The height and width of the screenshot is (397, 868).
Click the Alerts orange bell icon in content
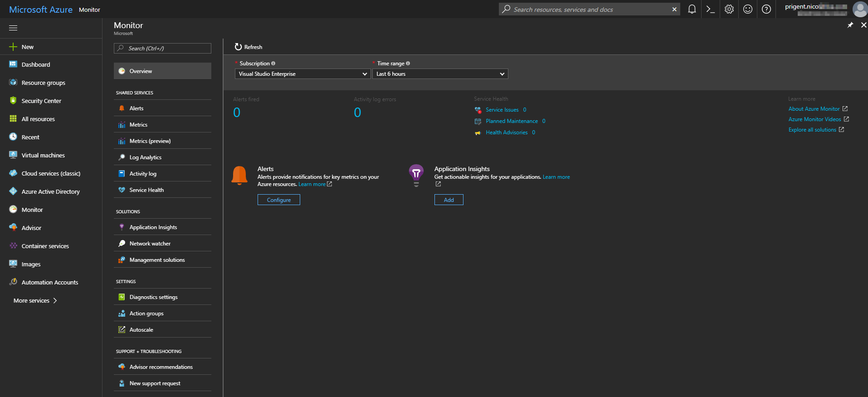pyautogui.click(x=239, y=176)
